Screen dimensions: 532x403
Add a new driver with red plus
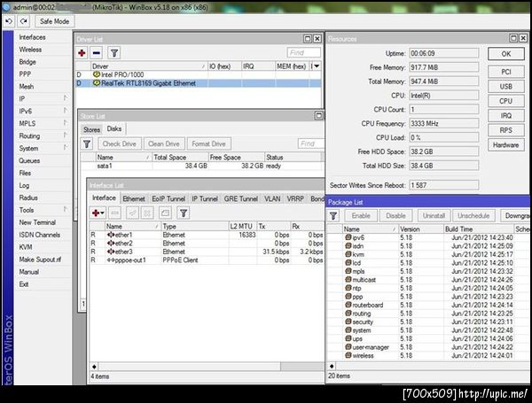pyautogui.click(x=82, y=53)
